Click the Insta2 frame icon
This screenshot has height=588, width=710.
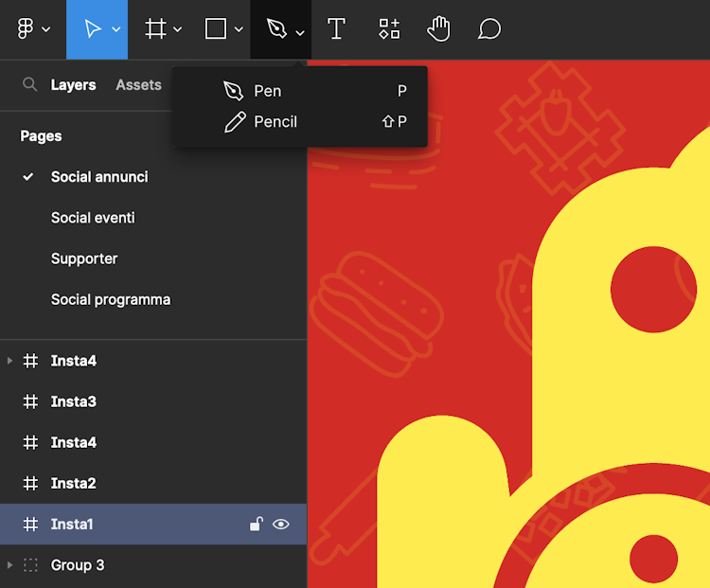(x=30, y=483)
